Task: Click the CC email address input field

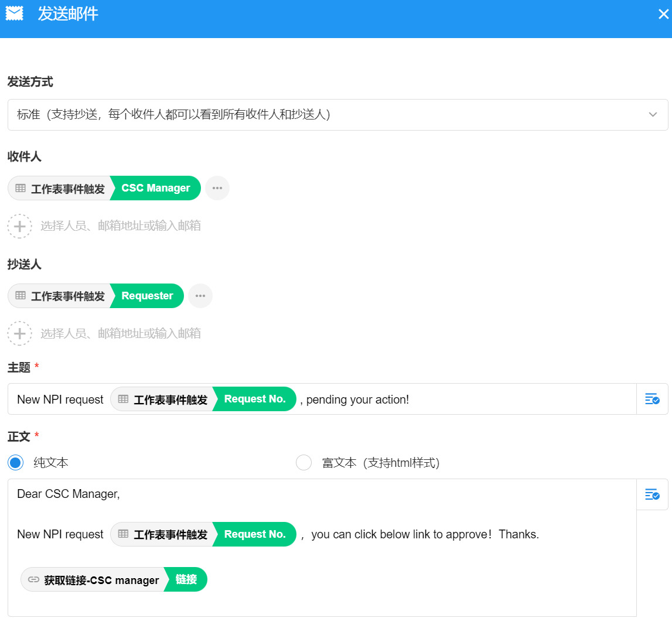Action: (x=121, y=333)
